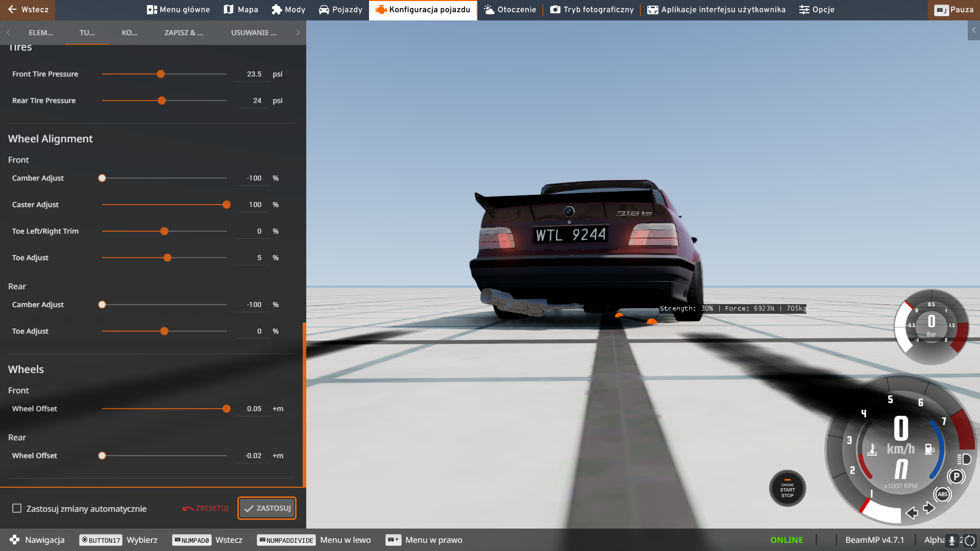Click Front Tire Pressure value 23.5 field
The image size is (980, 551).
click(253, 74)
